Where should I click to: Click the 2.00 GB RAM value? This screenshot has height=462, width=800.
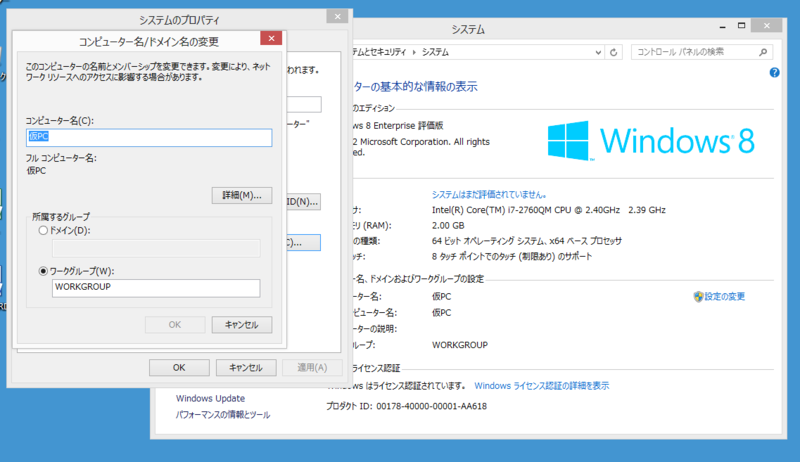point(448,225)
